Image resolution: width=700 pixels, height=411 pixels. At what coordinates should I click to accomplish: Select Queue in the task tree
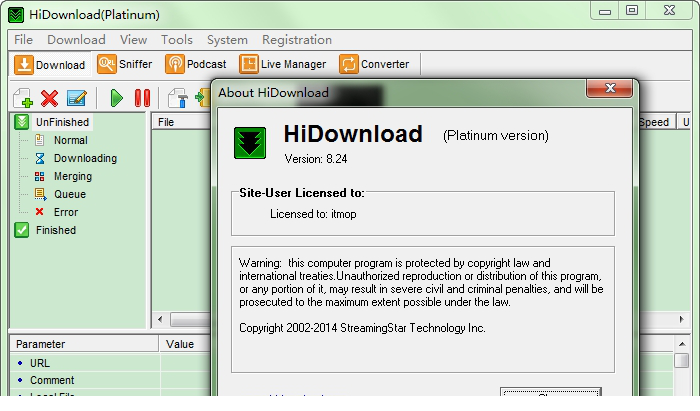pyautogui.click(x=70, y=194)
